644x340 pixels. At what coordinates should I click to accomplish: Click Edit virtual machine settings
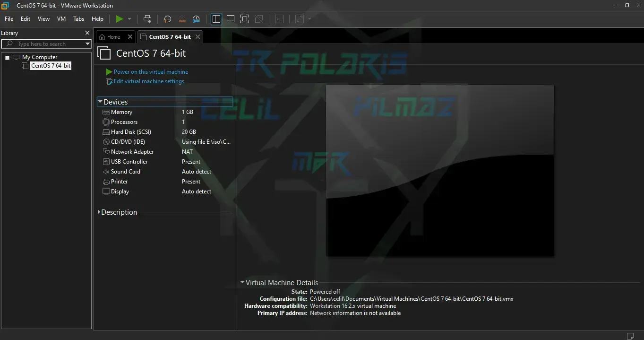pyautogui.click(x=149, y=81)
